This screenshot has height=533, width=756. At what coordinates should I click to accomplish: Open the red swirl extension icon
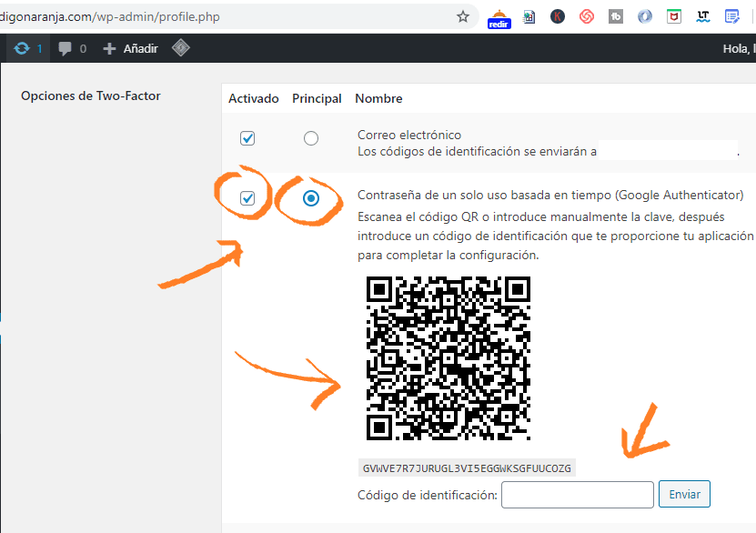(586, 17)
